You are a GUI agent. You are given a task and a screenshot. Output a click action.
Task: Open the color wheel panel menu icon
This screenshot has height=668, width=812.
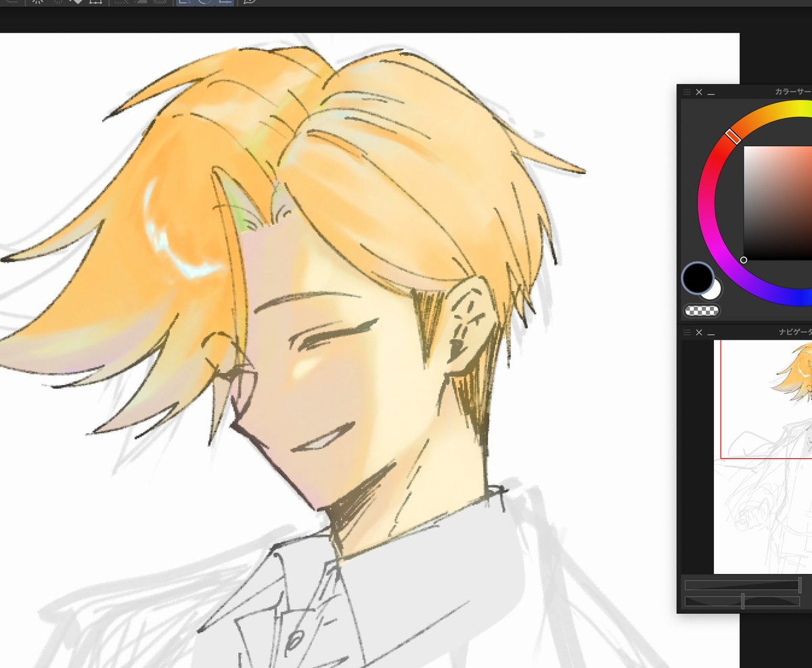(x=687, y=92)
